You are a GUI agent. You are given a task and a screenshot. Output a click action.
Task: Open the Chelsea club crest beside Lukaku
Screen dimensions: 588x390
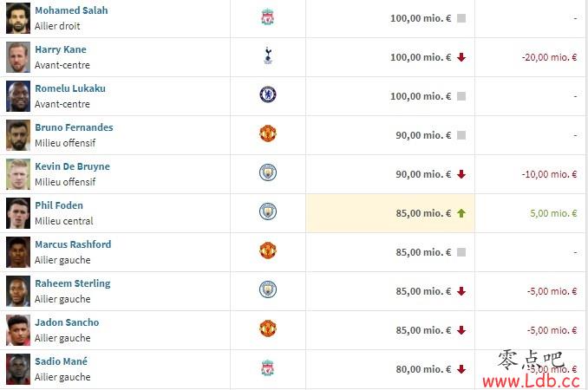click(x=268, y=94)
